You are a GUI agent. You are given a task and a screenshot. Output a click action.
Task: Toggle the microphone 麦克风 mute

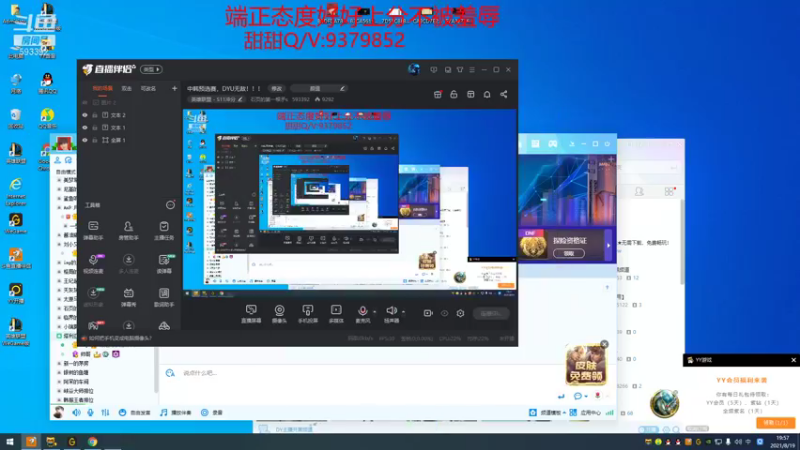pos(363,314)
